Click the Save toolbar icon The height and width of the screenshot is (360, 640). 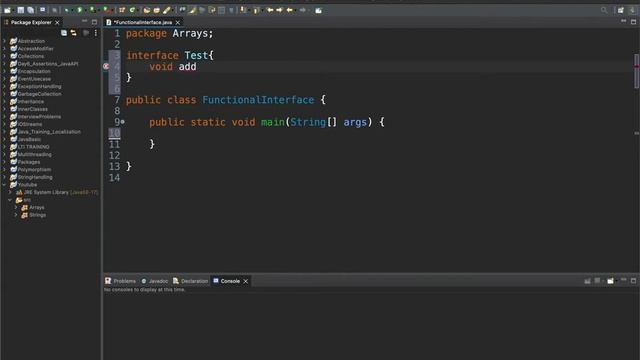coord(20,10)
